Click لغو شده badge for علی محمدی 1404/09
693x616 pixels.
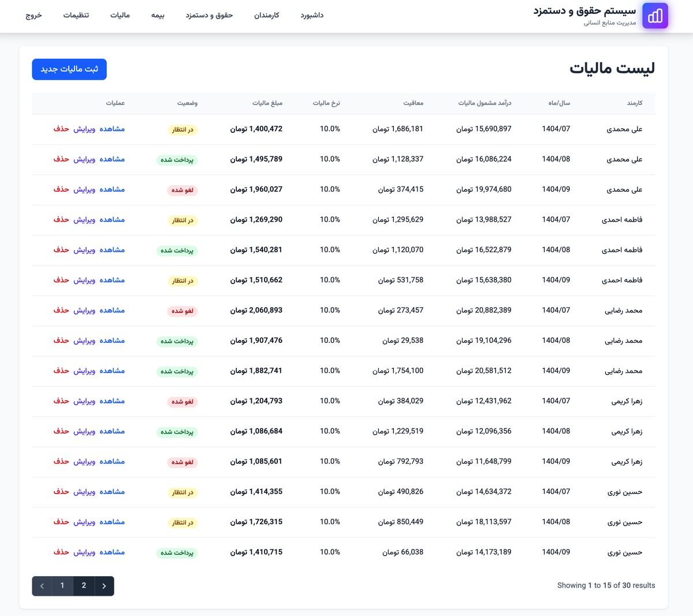pos(182,190)
